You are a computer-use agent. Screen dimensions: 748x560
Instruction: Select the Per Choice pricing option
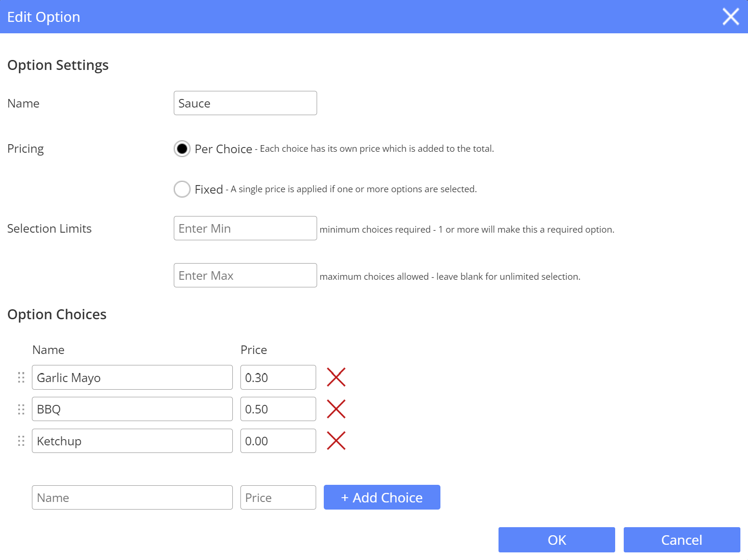(x=182, y=149)
